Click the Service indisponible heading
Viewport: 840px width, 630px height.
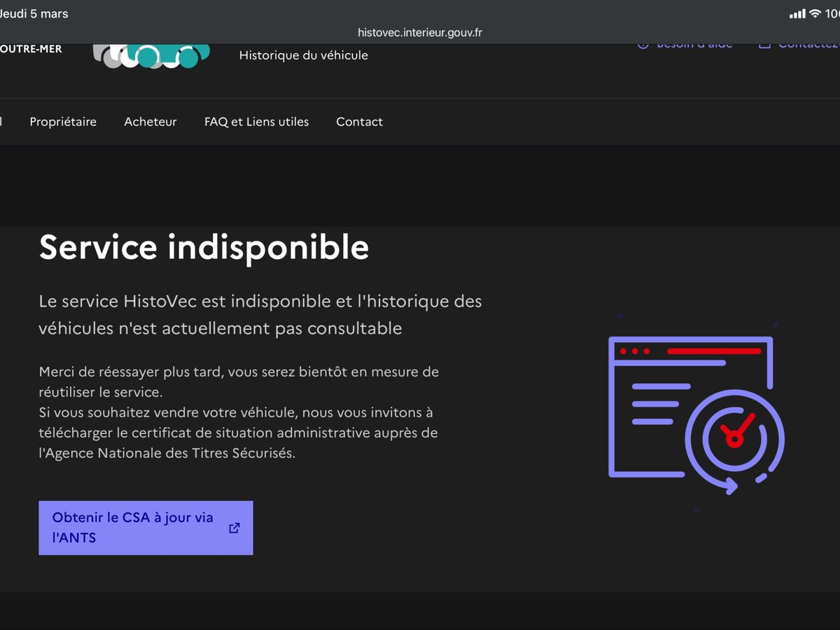[x=204, y=247]
